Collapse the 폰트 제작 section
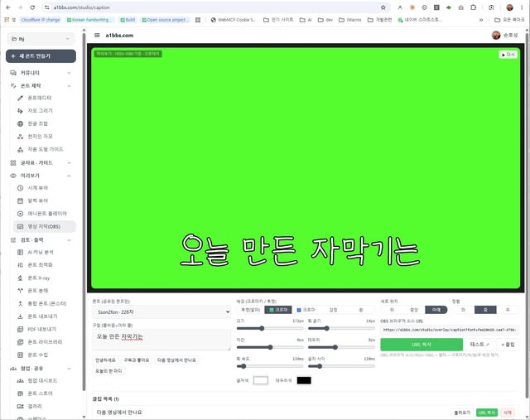 41,85
